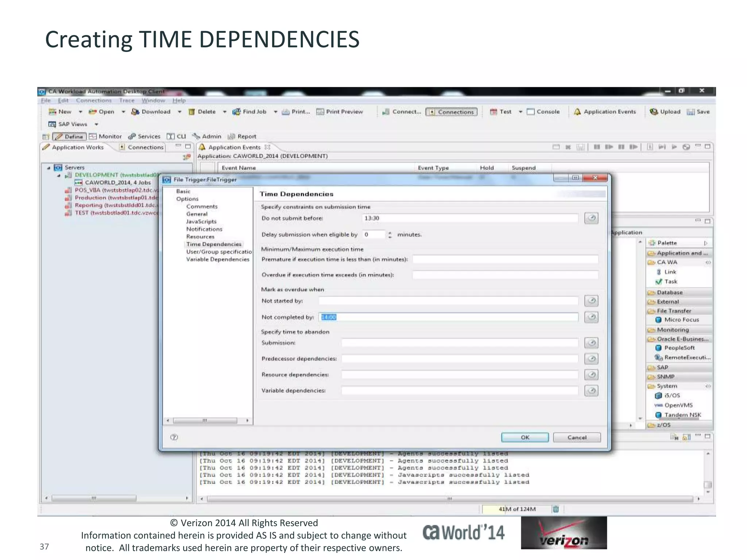747x560 pixels.
Task: Open the Test toolbar item
Action: coord(501,112)
